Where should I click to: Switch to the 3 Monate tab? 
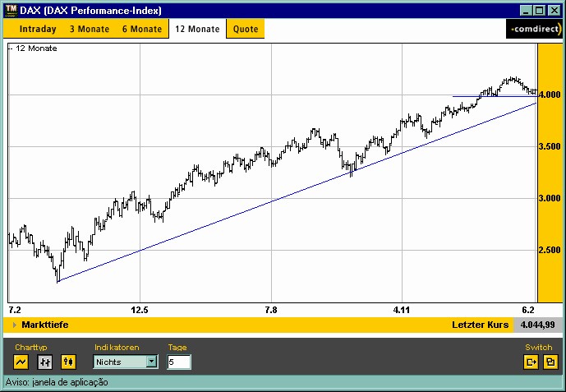pyautogui.click(x=90, y=29)
